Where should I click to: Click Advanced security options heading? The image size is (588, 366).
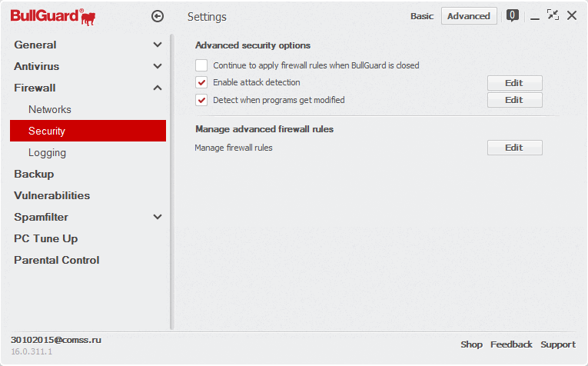pos(253,45)
